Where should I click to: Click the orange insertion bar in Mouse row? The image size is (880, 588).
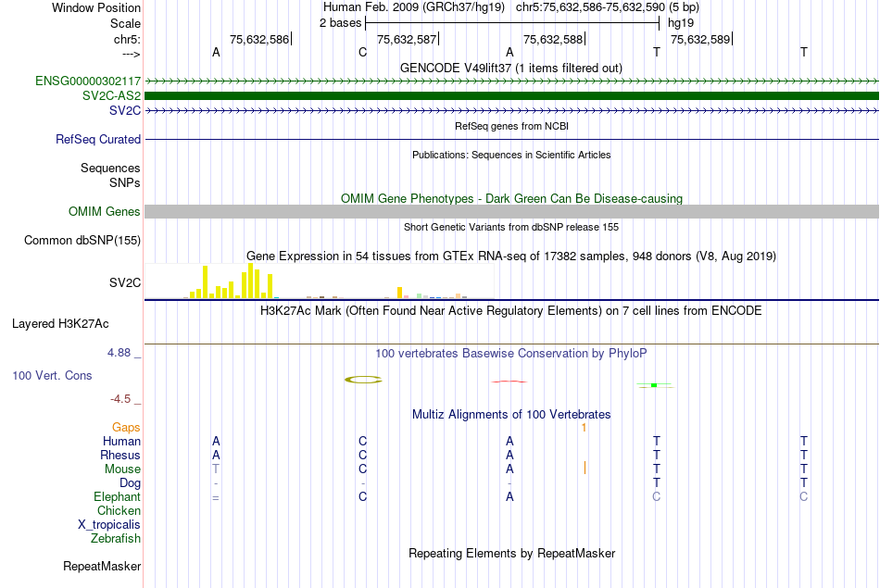585,468
